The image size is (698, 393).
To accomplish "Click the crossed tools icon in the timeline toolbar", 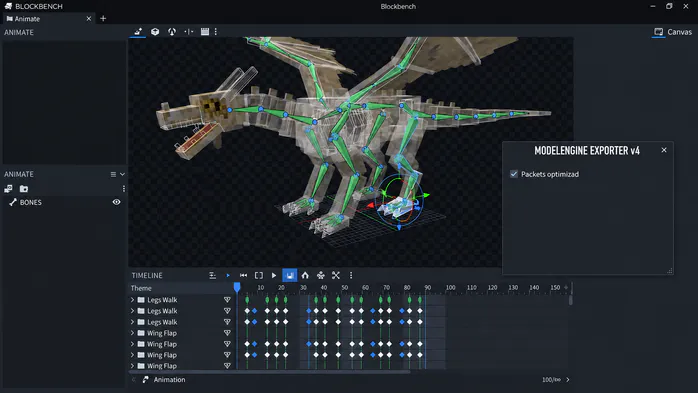I will [x=336, y=276].
